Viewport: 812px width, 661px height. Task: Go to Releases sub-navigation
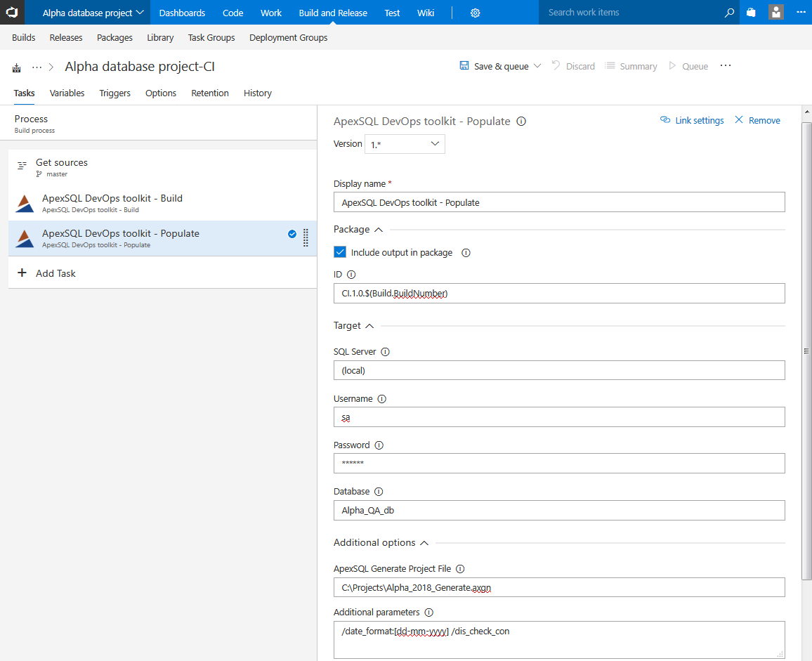66,38
